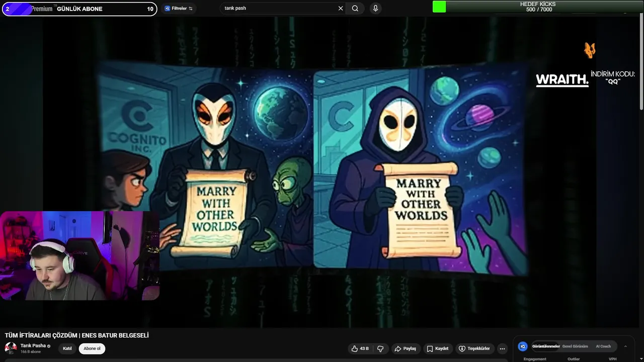Screen dimensions: 644x362
Task: Clear the search box with the X icon
Action: [341, 9]
